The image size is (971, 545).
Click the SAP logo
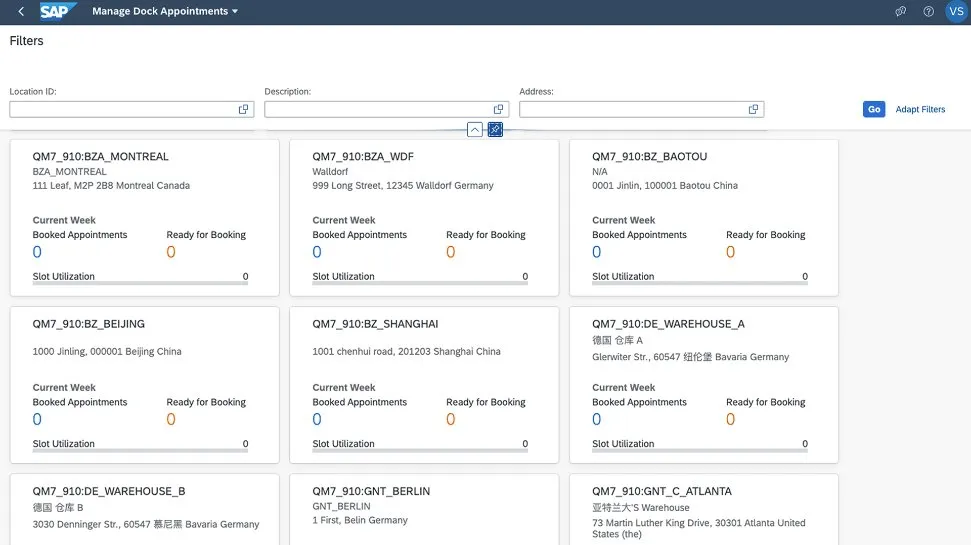pyautogui.click(x=58, y=11)
